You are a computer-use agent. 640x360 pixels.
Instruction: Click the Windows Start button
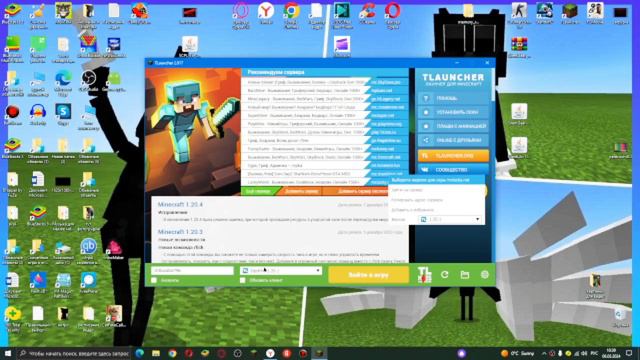8,353
